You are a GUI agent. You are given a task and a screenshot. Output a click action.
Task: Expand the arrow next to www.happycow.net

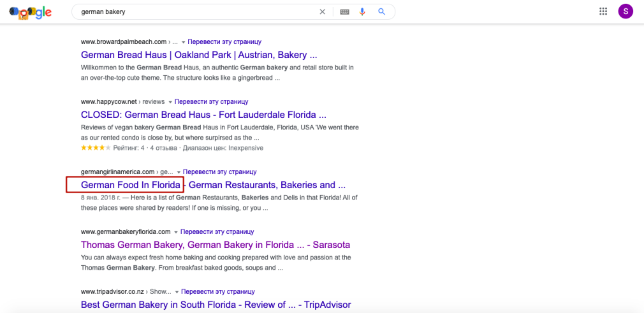click(x=170, y=102)
